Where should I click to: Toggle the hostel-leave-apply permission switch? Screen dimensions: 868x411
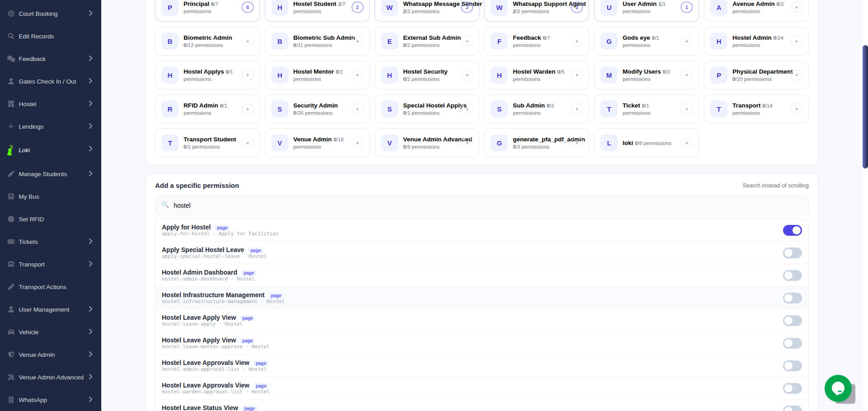pos(793,321)
